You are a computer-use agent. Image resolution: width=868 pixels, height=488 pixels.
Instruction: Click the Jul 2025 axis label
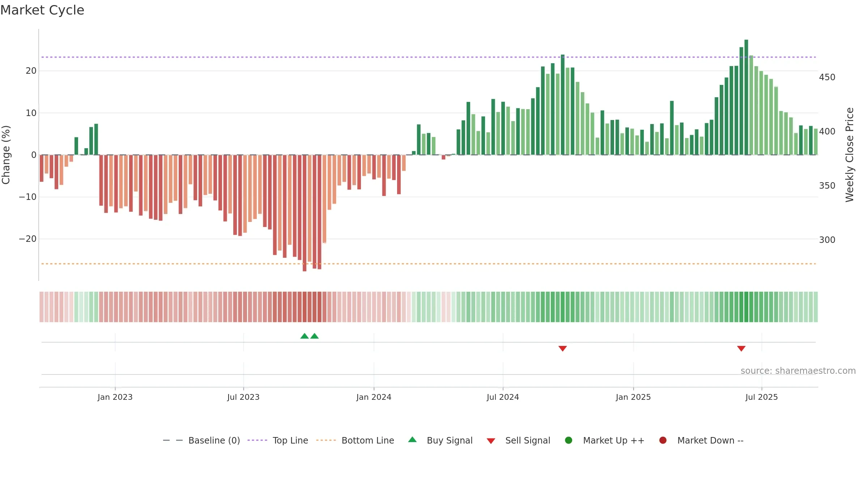(x=762, y=397)
